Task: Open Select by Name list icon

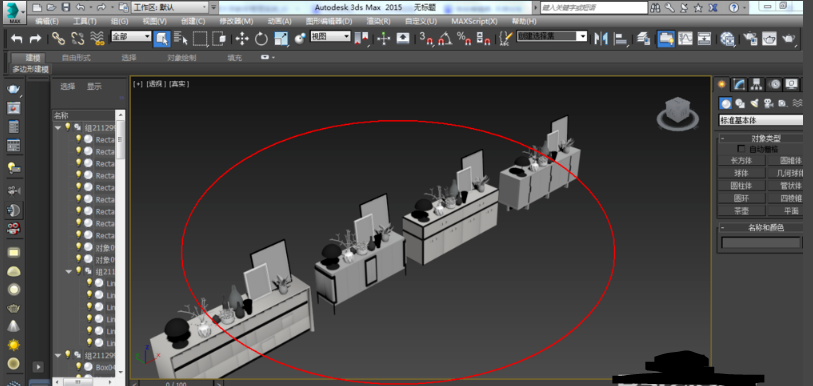Action: [x=181, y=38]
